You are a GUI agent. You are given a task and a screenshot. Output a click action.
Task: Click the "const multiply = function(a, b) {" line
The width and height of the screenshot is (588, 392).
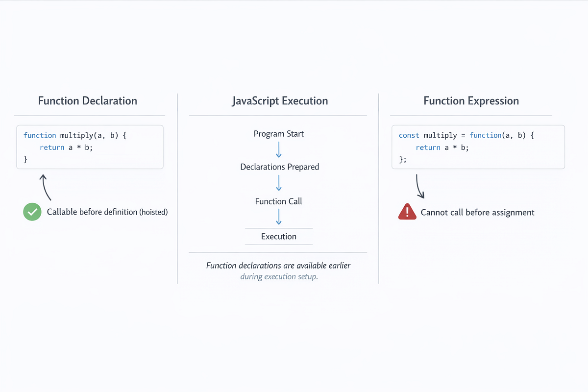point(466,135)
